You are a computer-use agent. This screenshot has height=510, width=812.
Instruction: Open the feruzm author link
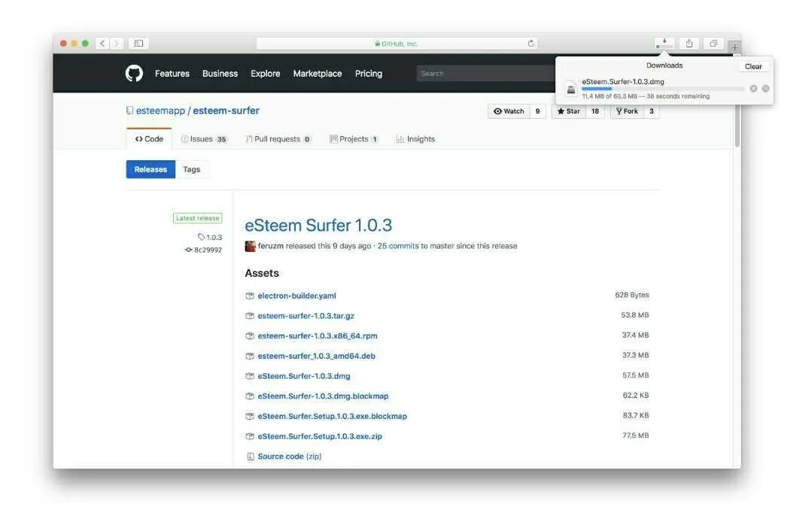click(x=270, y=246)
